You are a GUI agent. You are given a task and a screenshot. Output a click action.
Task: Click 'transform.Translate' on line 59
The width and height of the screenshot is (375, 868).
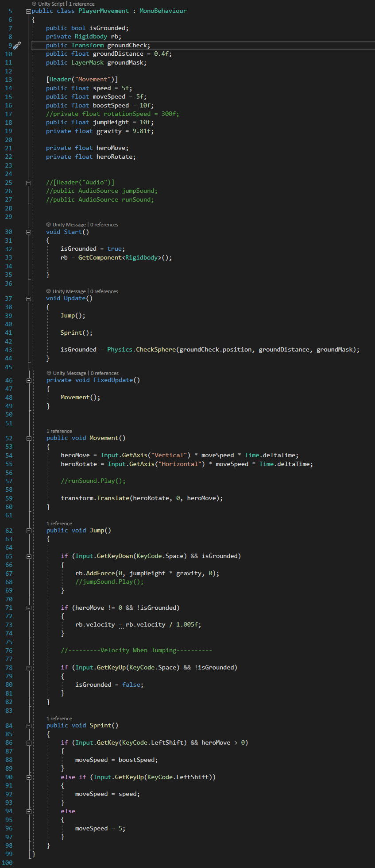(x=95, y=498)
